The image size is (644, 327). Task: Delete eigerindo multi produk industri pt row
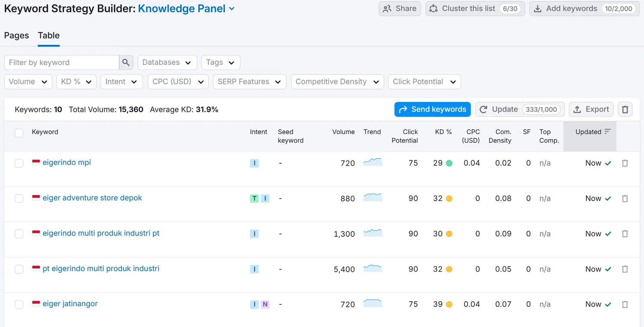pyautogui.click(x=625, y=234)
